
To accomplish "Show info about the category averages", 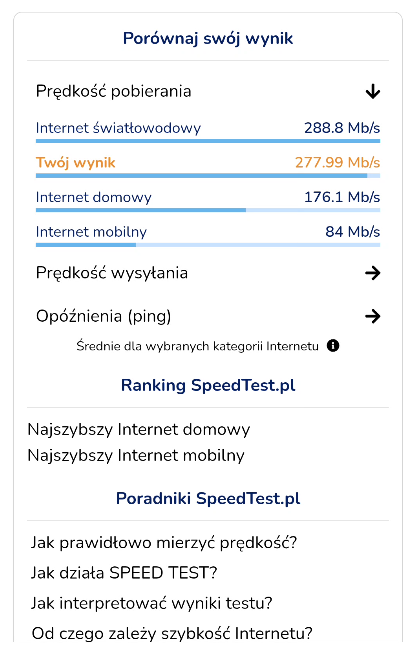I will click(333, 346).
